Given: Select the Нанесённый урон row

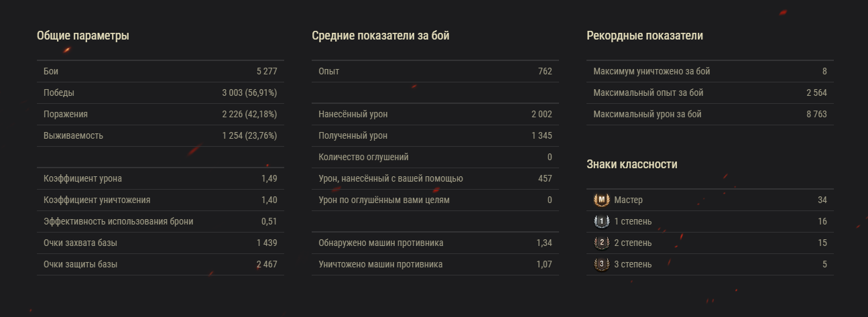Looking at the screenshot, I should tap(435, 114).
